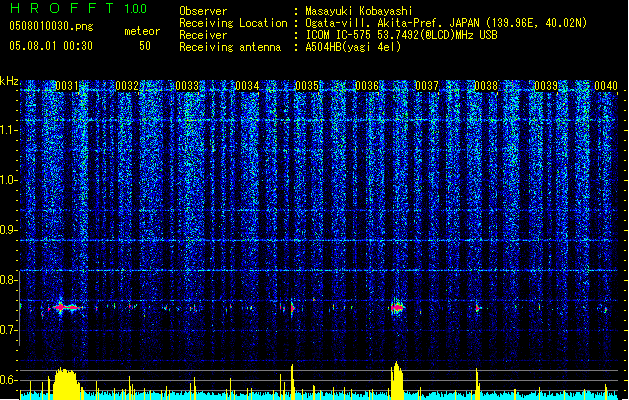Image resolution: width=629 pixels, height=400 pixels.
Task: Click the thin yellow power spike below 0035
Action: tap(292, 382)
